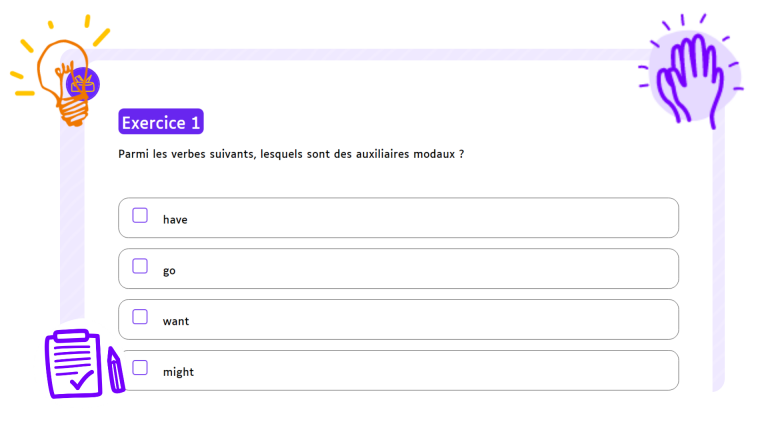Click the "have" answer label text
768x432 pixels.
coord(175,219)
